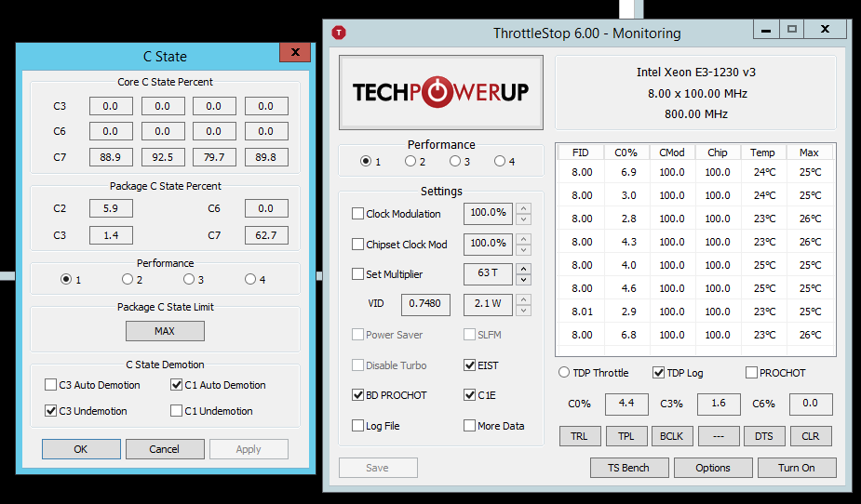Select Performance profile 3 in C State window
Image resolution: width=861 pixels, height=504 pixels.
189,279
